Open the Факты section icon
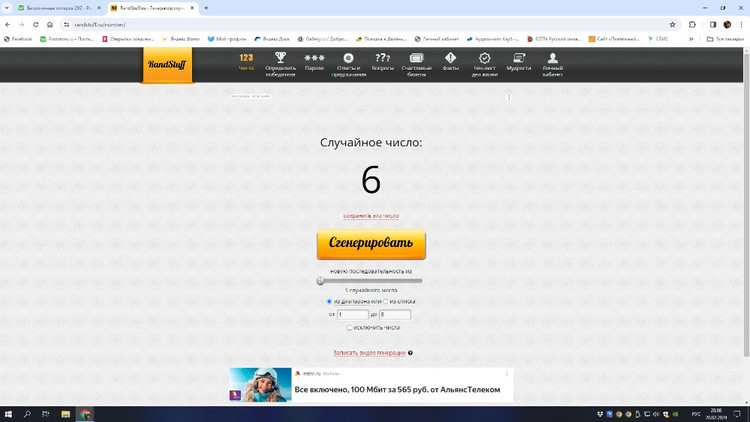 pos(450,61)
